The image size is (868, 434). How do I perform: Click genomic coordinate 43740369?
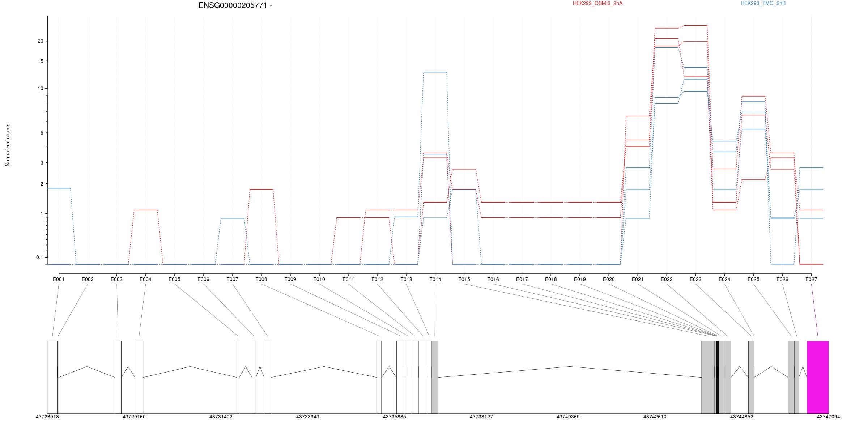(x=568, y=417)
